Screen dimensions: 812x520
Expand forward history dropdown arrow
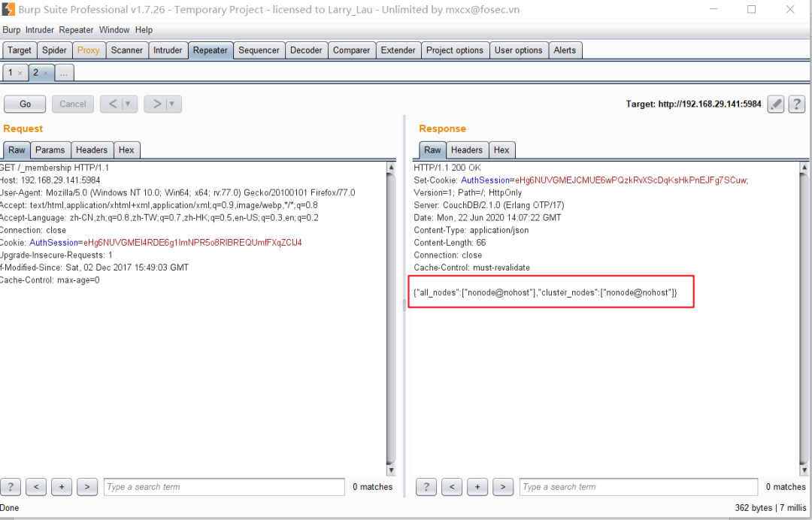click(172, 104)
